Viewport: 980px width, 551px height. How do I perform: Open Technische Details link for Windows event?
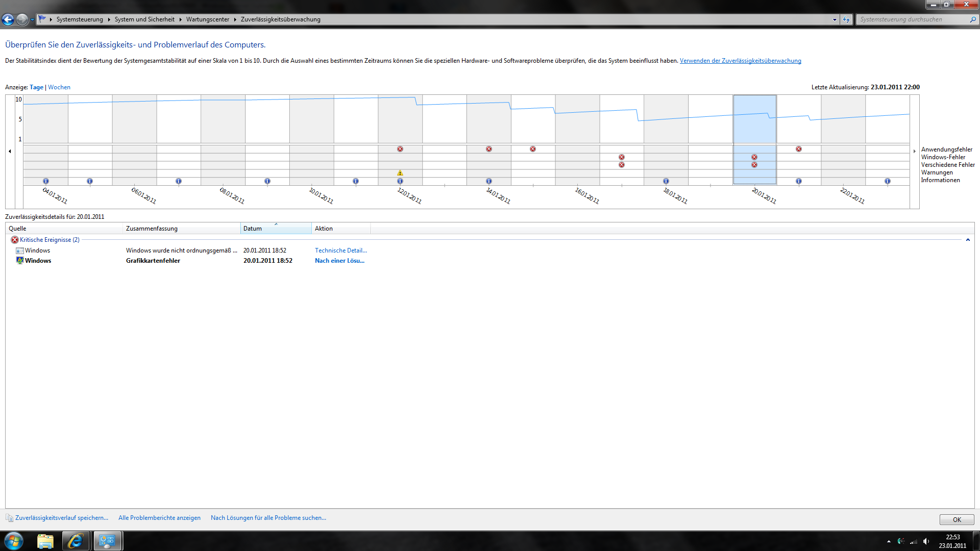click(x=340, y=251)
